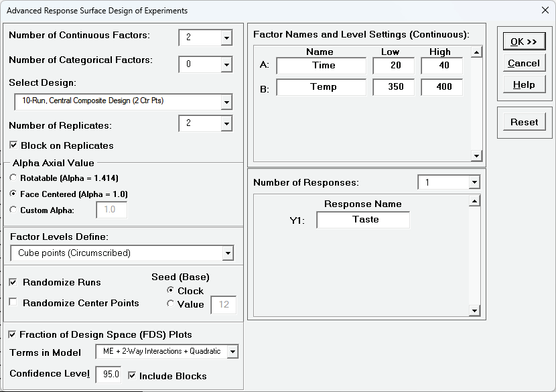
Task: Uncheck Include Blocks
Action: pos(133,376)
